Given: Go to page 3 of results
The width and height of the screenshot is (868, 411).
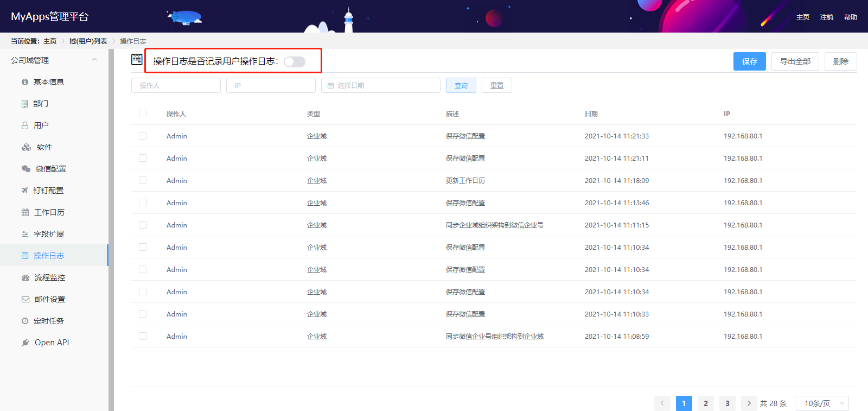Looking at the screenshot, I should pos(727,403).
